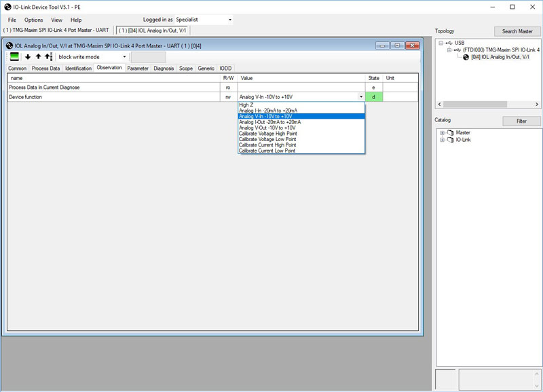Click the Search Master button
Image resolution: width=543 pixels, height=392 pixels.
517,31
